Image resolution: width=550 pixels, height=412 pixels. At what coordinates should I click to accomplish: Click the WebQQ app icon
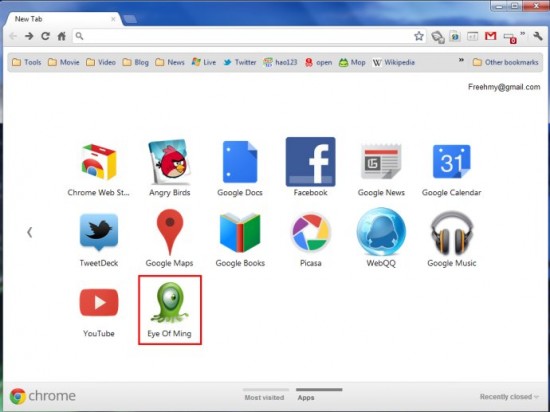(381, 232)
